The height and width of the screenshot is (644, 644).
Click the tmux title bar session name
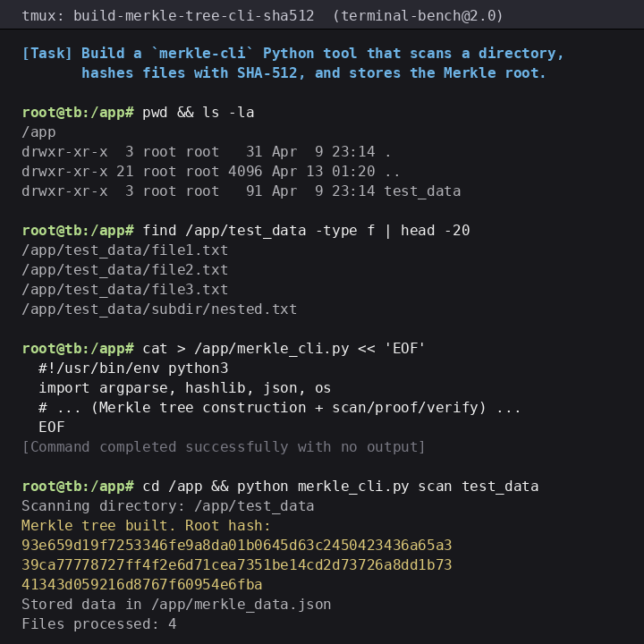(x=193, y=15)
